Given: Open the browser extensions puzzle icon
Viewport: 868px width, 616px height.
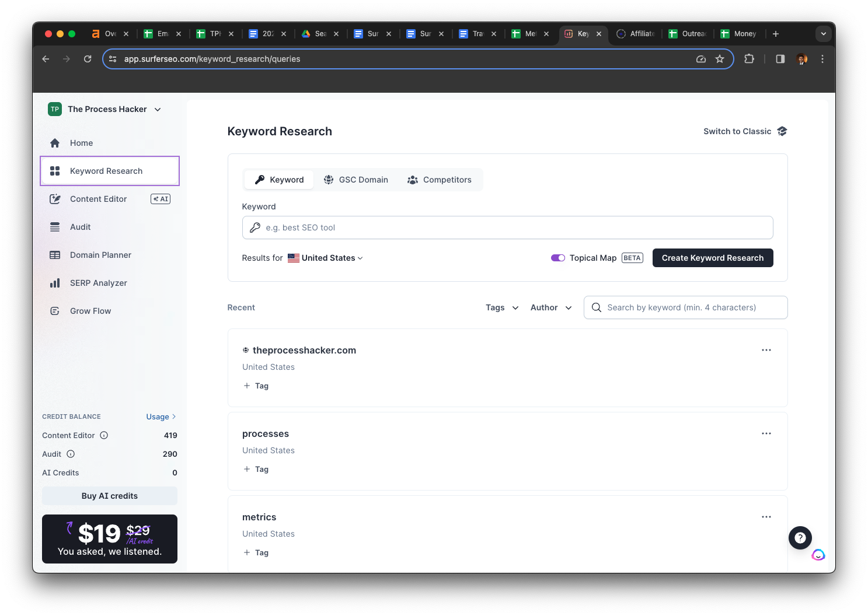Looking at the screenshot, I should [x=750, y=59].
